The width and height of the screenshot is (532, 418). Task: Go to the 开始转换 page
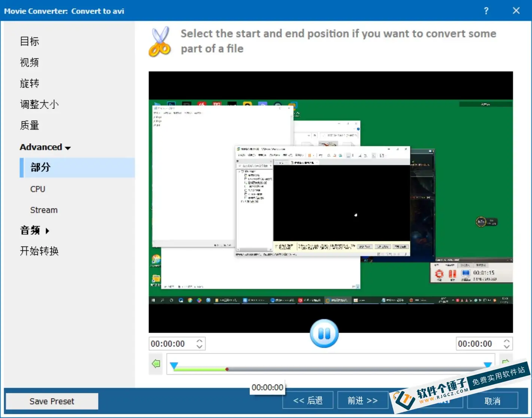pos(39,251)
